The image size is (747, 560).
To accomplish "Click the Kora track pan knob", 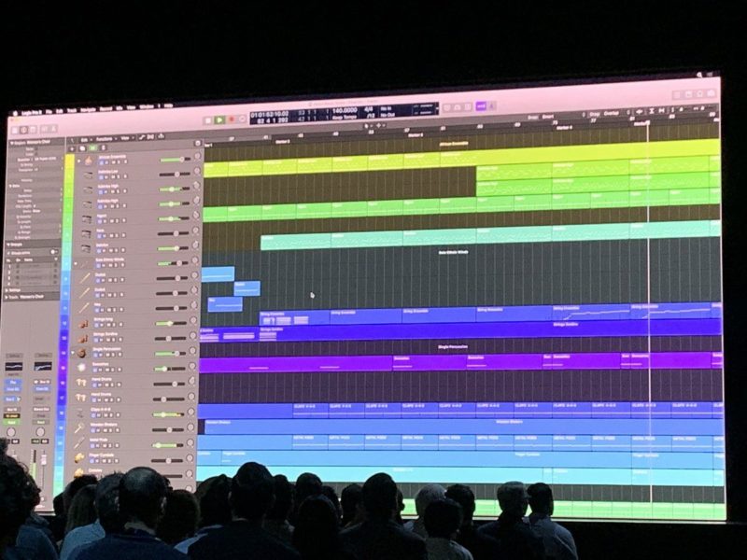I will (195, 231).
